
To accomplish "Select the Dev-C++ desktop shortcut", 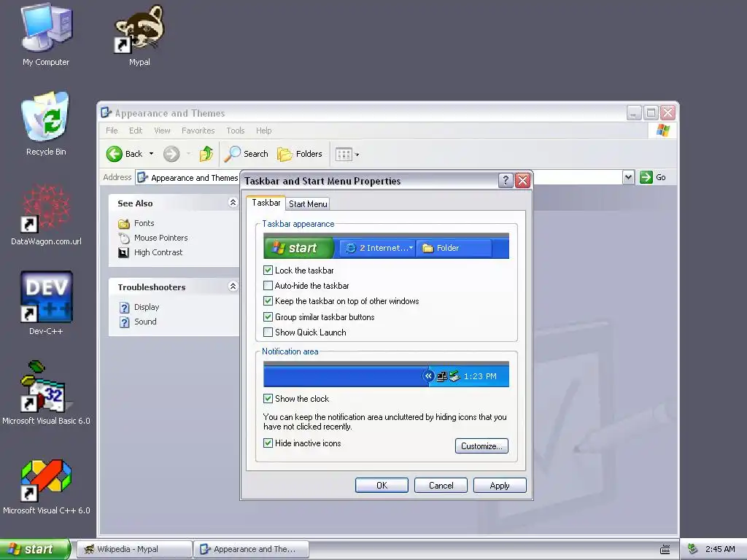I will click(46, 297).
